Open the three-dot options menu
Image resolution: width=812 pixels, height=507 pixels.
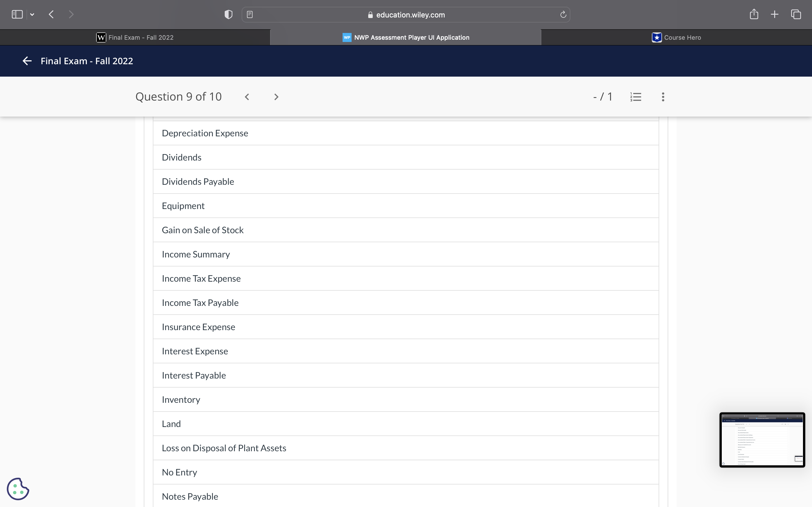pos(663,97)
